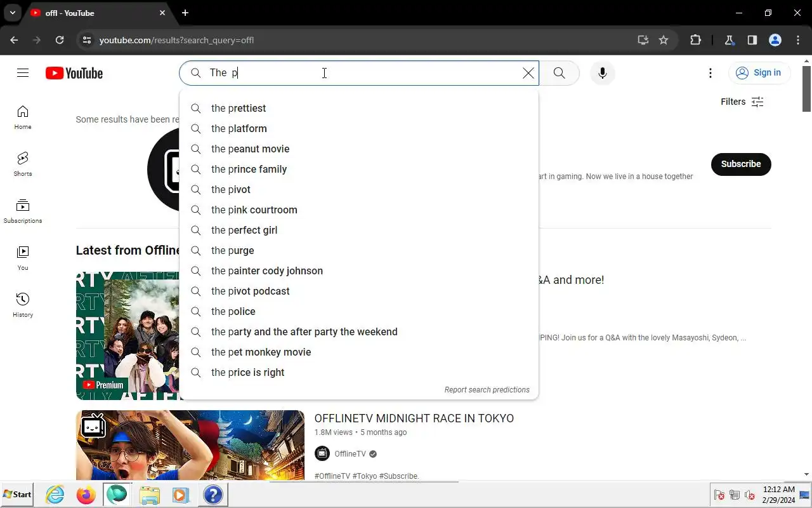Image resolution: width=812 pixels, height=508 pixels.
Task: Click the magnifier search button
Action: click(x=559, y=73)
